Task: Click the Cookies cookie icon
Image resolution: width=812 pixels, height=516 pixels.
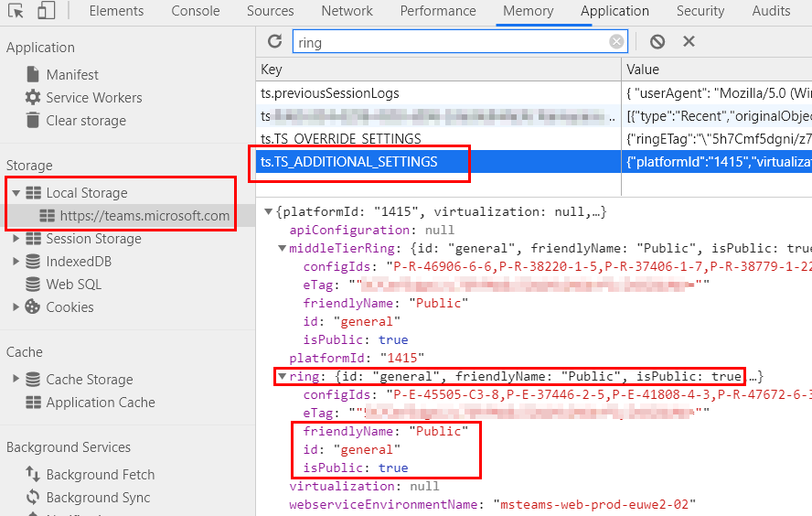Action: pos(33,306)
